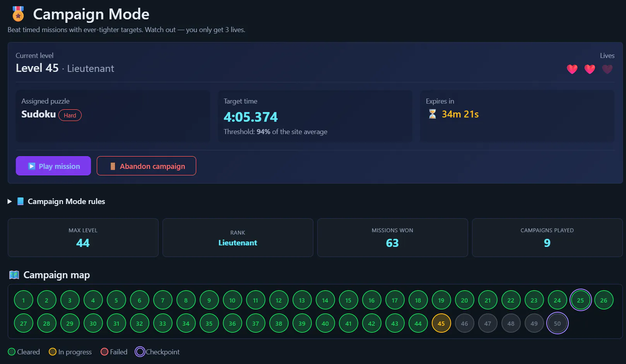Screen dimensions: 626x364
Task: Open level 3 on campaign map
Action: [70, 300]
